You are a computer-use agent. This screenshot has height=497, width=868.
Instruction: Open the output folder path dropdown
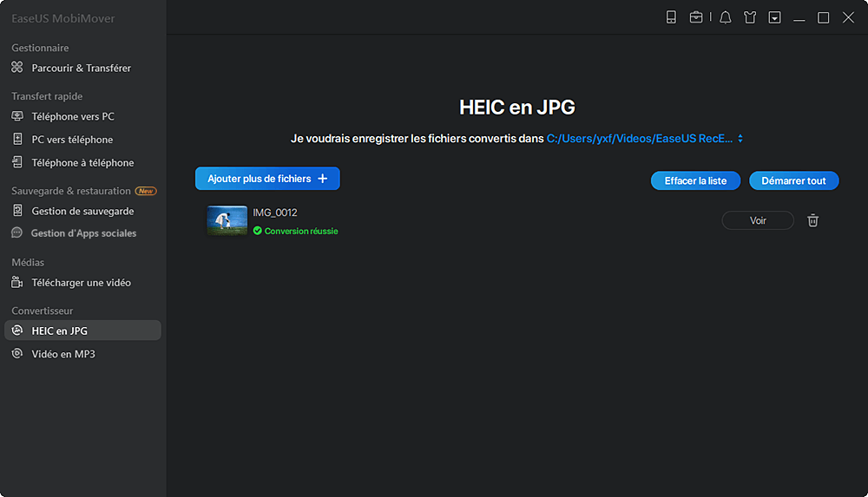click(740, 139)
